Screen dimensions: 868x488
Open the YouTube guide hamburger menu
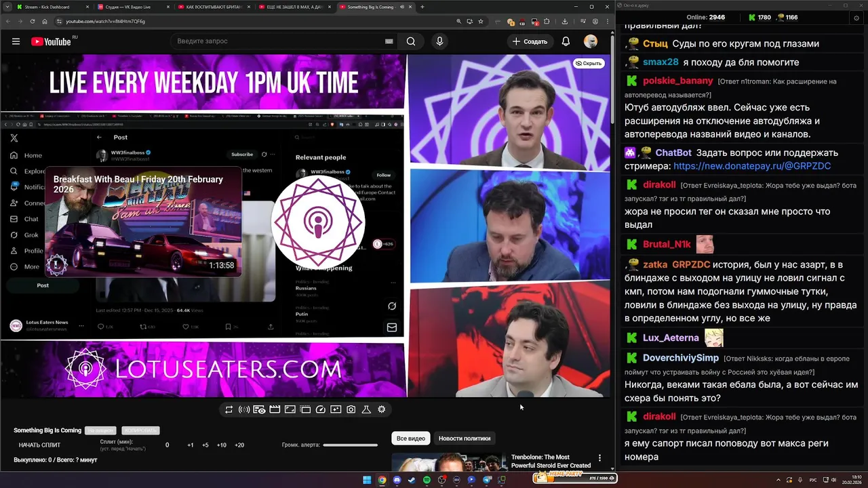click(x=16, y=41)
